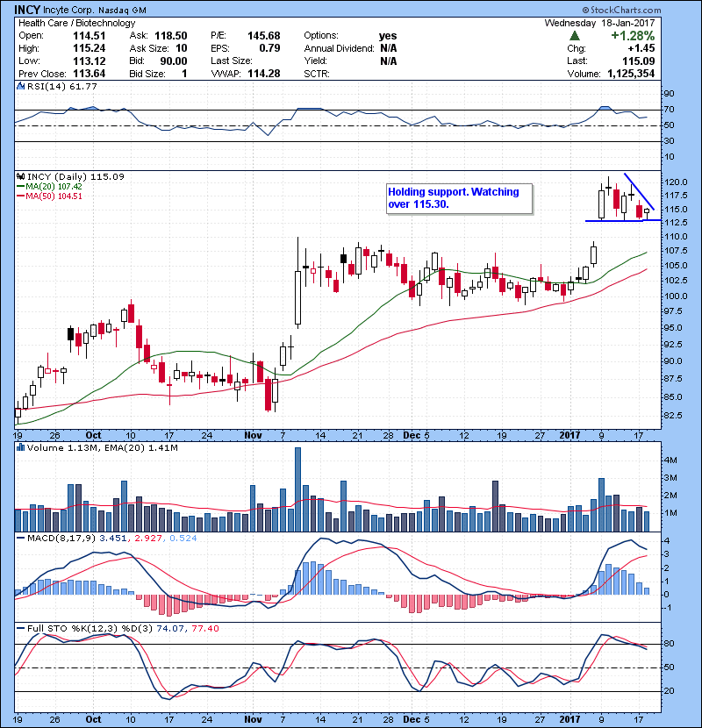The image size is (702, 728).
Task: Click the Volume 1.13M, EMA(20) 1.41M label
Action: [102, 447]
